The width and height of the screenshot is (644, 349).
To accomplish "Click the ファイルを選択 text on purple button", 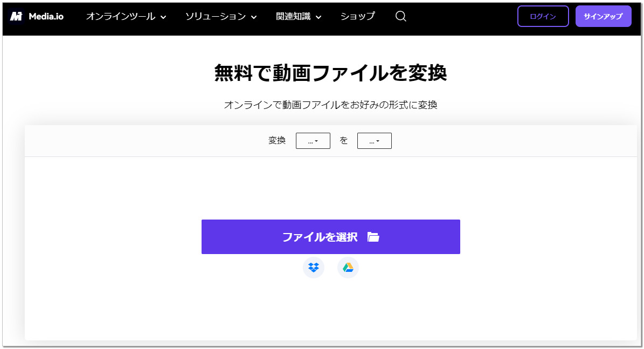I will tap(320, 237).
